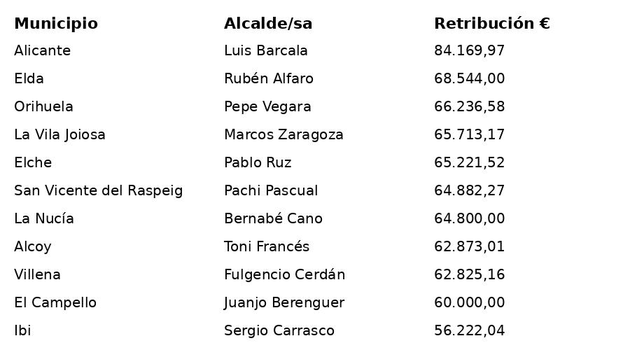This screenshot has height=364, width=630.
Task: Click the Retribución € column header
Action: (491, 24)
